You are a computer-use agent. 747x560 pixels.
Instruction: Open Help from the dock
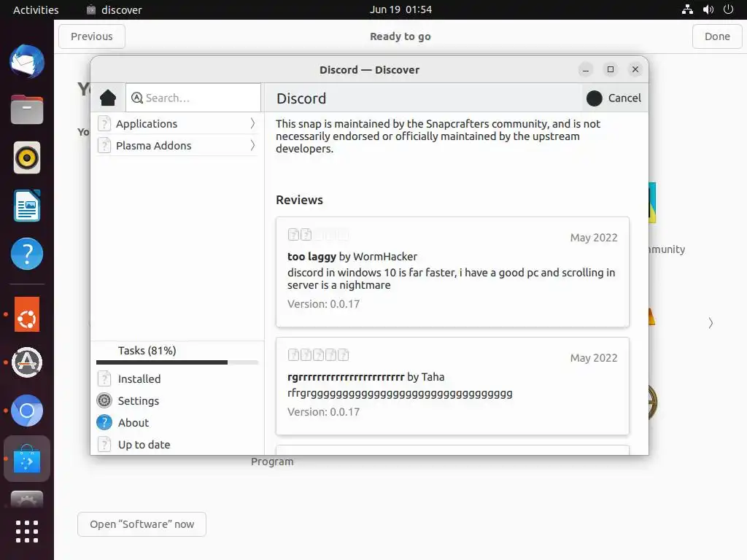(27, 254)
